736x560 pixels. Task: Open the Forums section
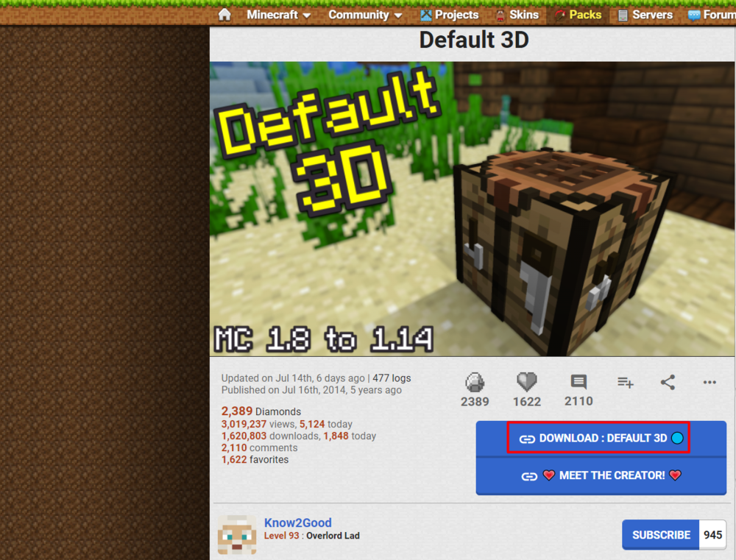pyautogui.click(x=711, y=15)
